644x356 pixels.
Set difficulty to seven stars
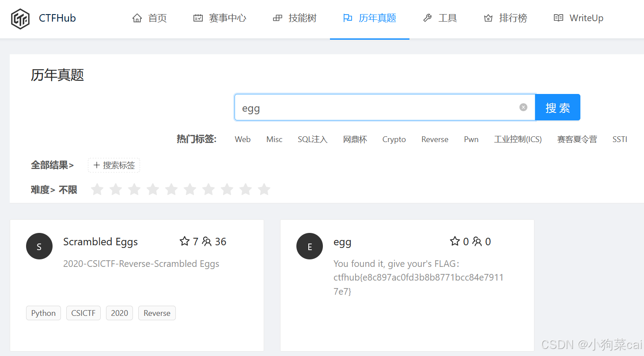(x=208, y=190)
